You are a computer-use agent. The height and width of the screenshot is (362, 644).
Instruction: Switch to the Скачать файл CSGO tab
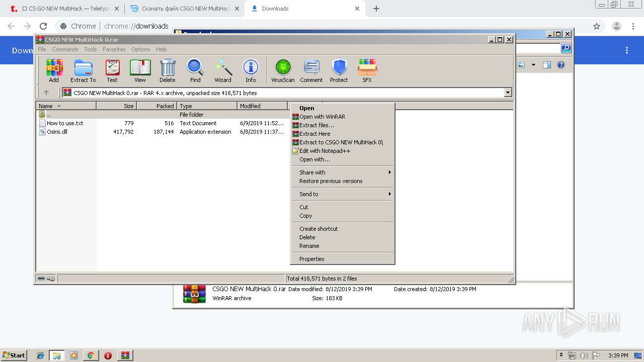point(185,9)
